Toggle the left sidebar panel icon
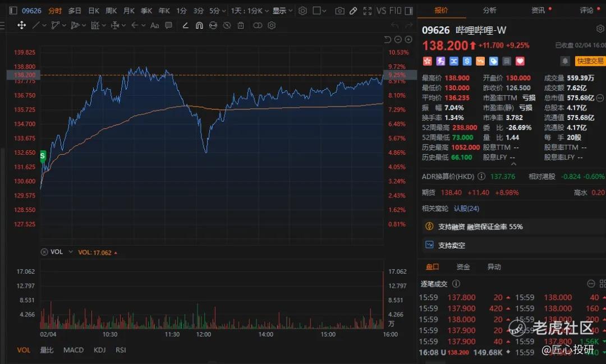 coord(13,11)
